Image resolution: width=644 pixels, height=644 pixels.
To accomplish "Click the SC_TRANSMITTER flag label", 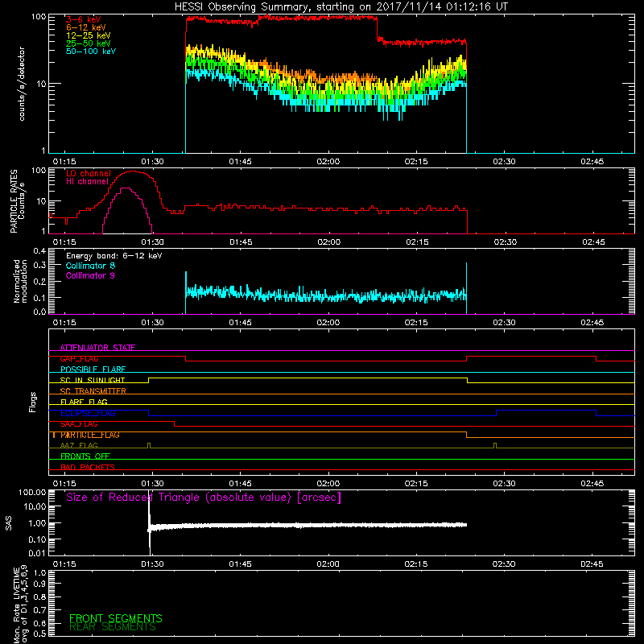I will pyautogui.click(x=93, y=391).
